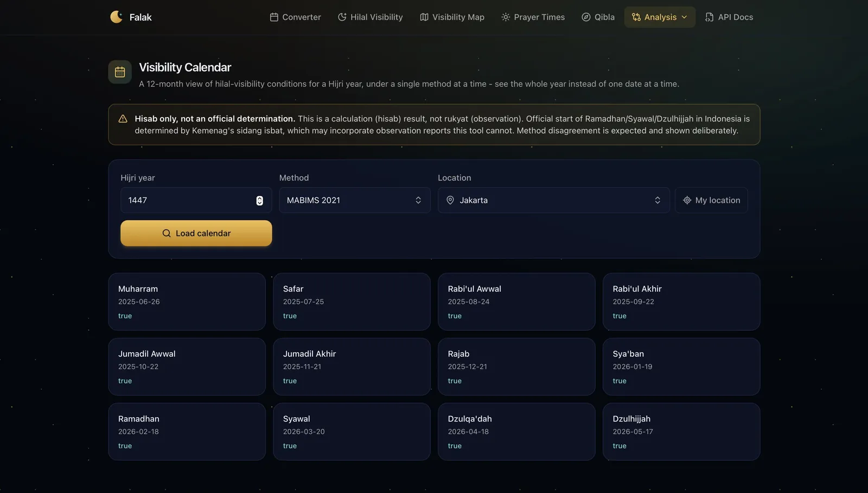
Task: Click the Load calendar button
Action: (x=196, y=233)
